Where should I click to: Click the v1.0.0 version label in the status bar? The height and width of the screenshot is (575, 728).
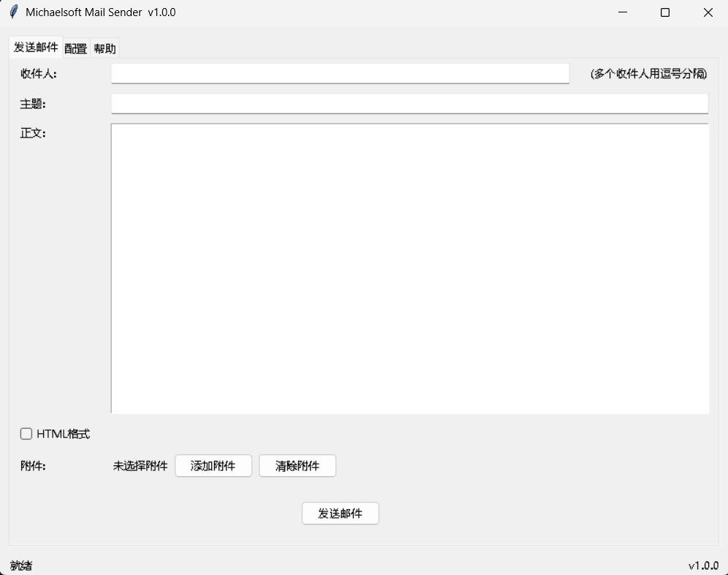(x=703, y=565)
